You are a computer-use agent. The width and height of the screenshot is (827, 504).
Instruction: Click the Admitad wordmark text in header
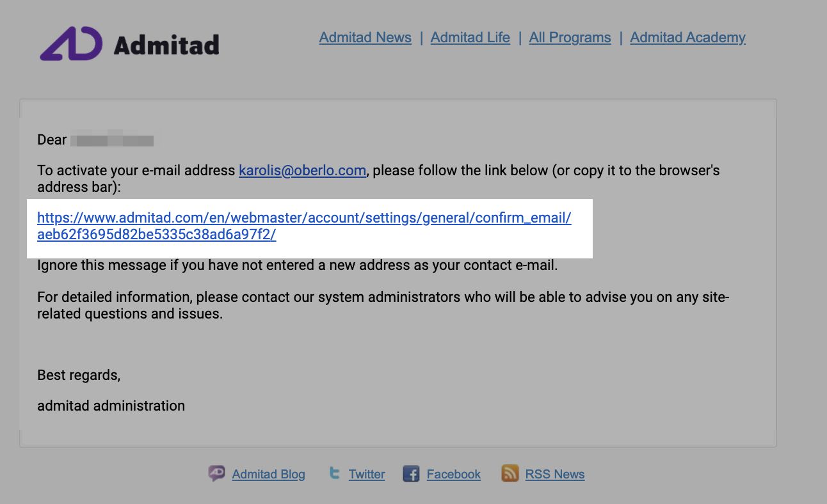click(166, 45)
